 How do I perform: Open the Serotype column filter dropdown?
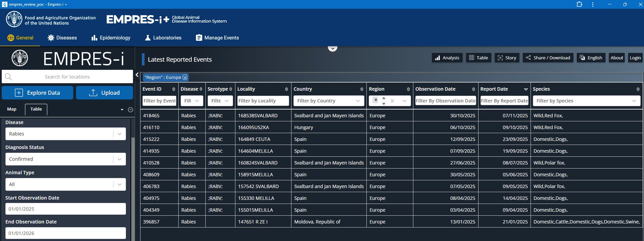coord(220,101)
